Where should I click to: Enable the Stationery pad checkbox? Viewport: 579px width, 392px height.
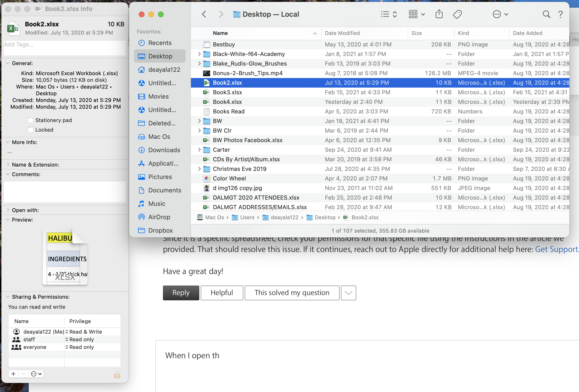tap(31, 120)
